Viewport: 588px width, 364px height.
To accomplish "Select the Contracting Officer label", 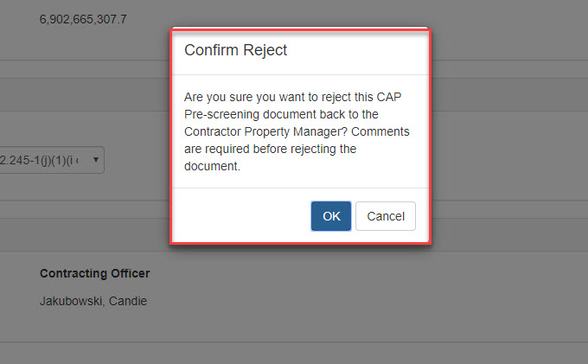I will [x=95, y=273].
